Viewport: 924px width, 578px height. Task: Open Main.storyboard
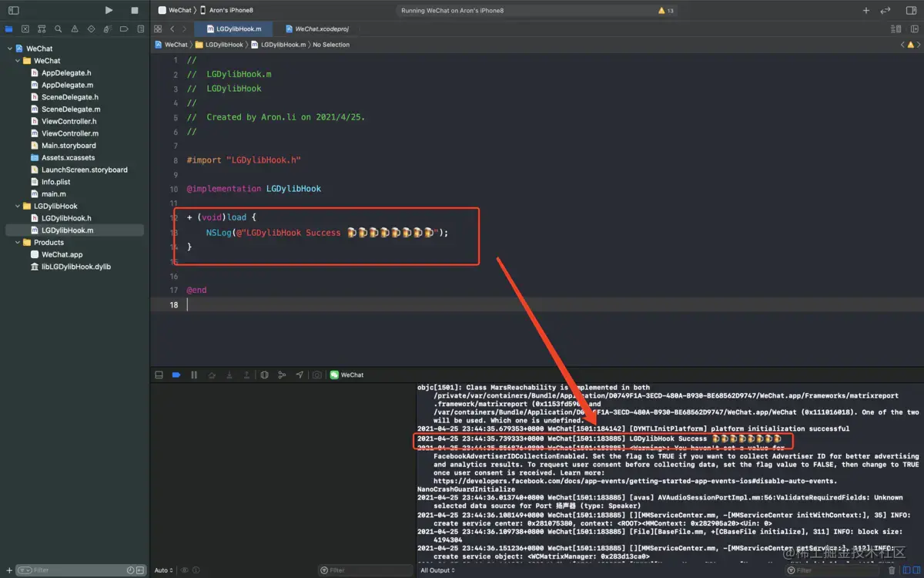tap(69, 146)
